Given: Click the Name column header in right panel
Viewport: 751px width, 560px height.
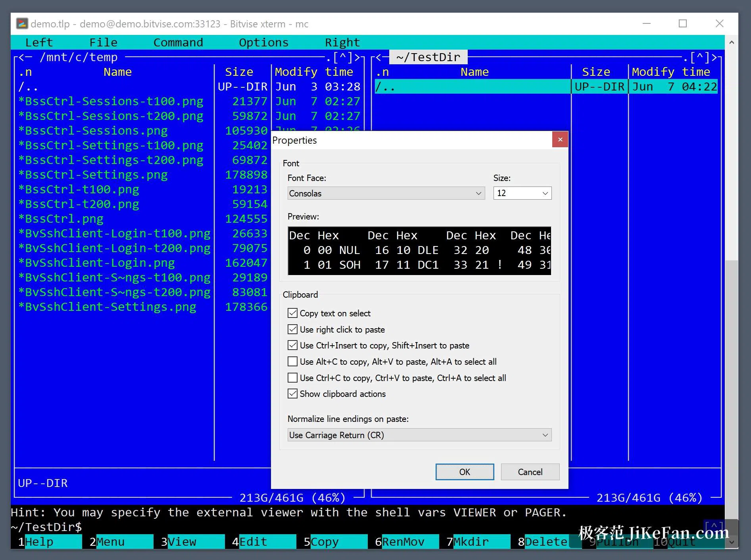Looking at the screenshot, I should point(474,72).
